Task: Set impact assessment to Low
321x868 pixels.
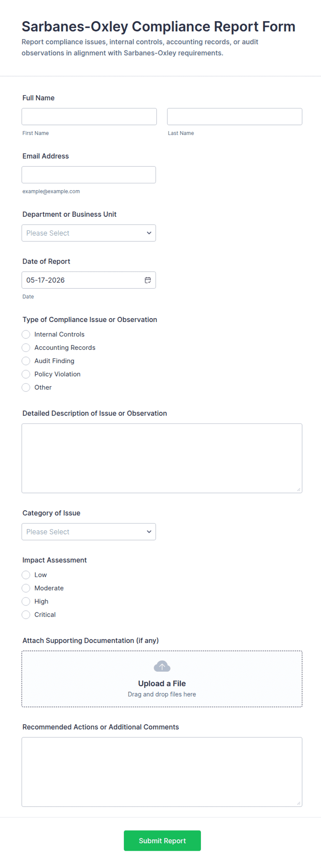Action: tap(26, 575)
